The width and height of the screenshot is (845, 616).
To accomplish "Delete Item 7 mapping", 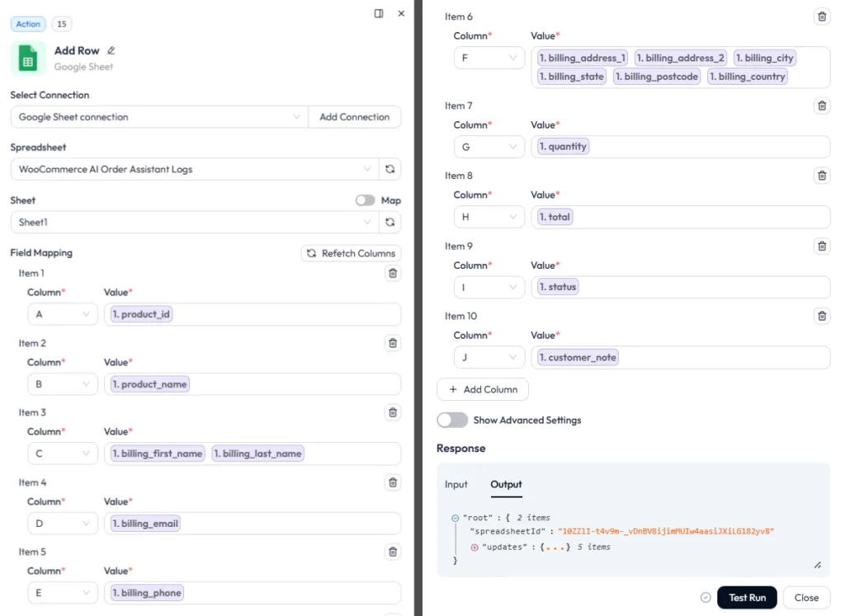I will click(x=822, y=106).
